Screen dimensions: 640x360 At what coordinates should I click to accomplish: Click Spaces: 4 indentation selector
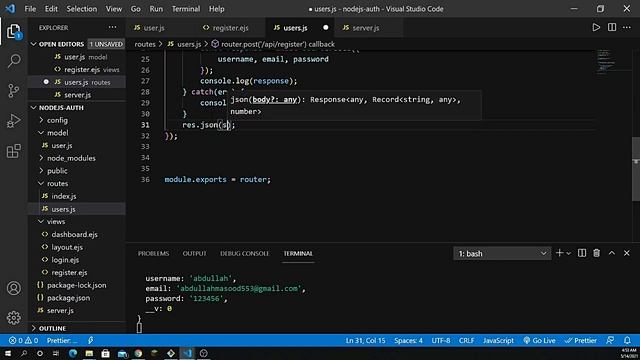point(408,340)
